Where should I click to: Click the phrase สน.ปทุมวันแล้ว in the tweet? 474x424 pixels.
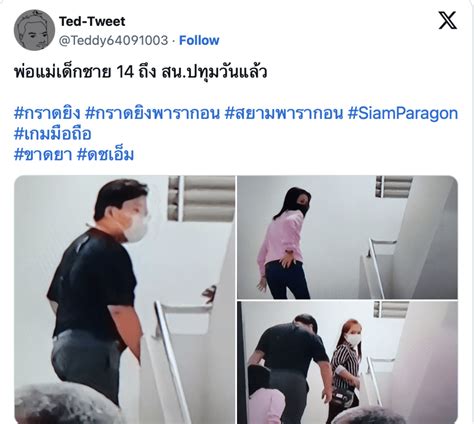click(214, 72)
